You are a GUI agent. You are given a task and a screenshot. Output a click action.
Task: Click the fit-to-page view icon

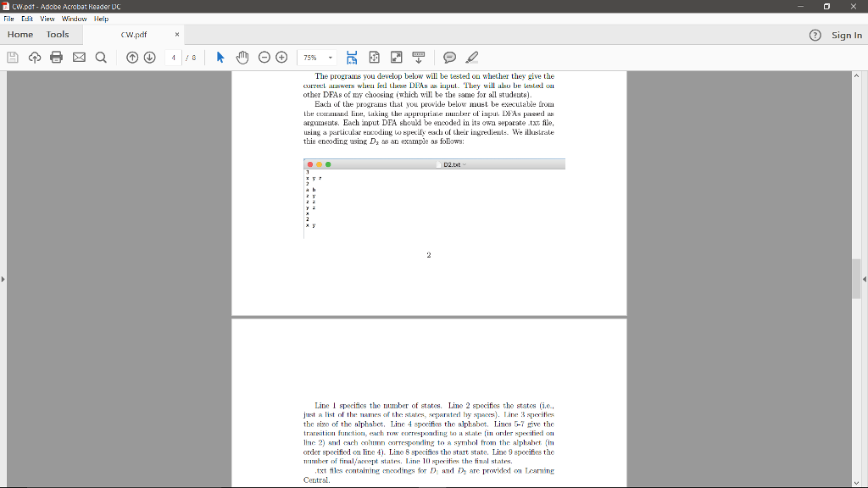pyautogui.click(x=374, y=57)
